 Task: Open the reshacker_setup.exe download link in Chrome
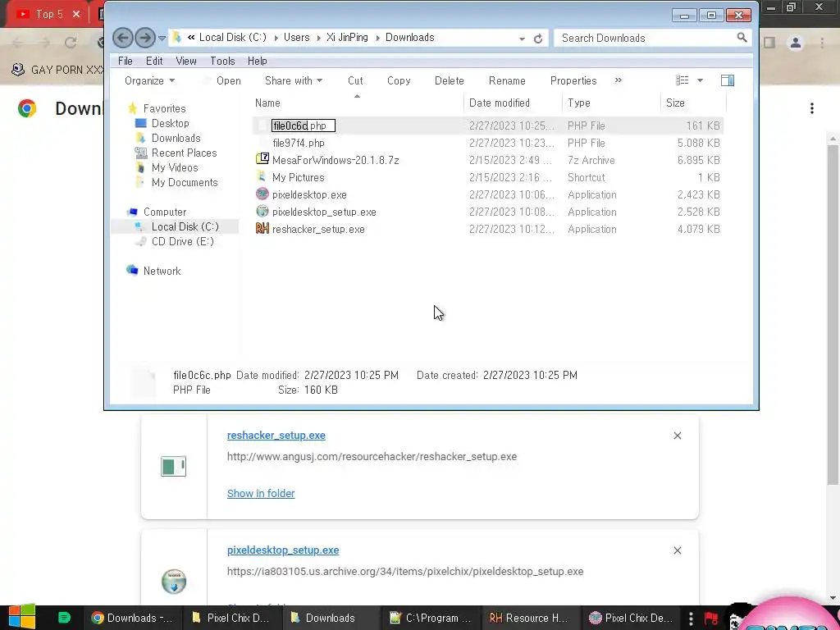tap(276, 436)
